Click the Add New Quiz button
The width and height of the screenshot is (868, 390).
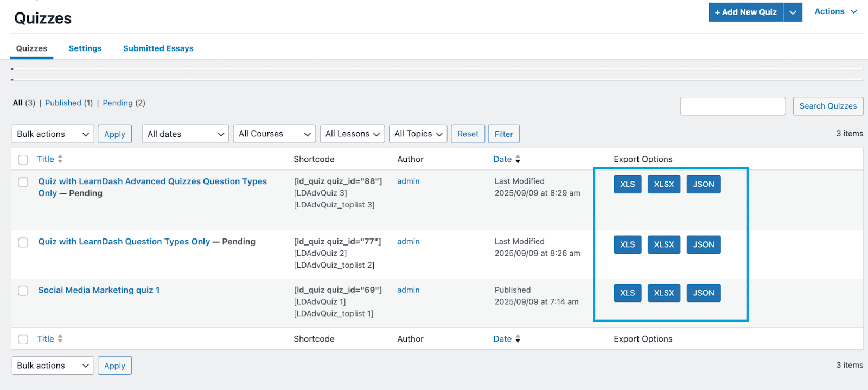coord(745,12)
